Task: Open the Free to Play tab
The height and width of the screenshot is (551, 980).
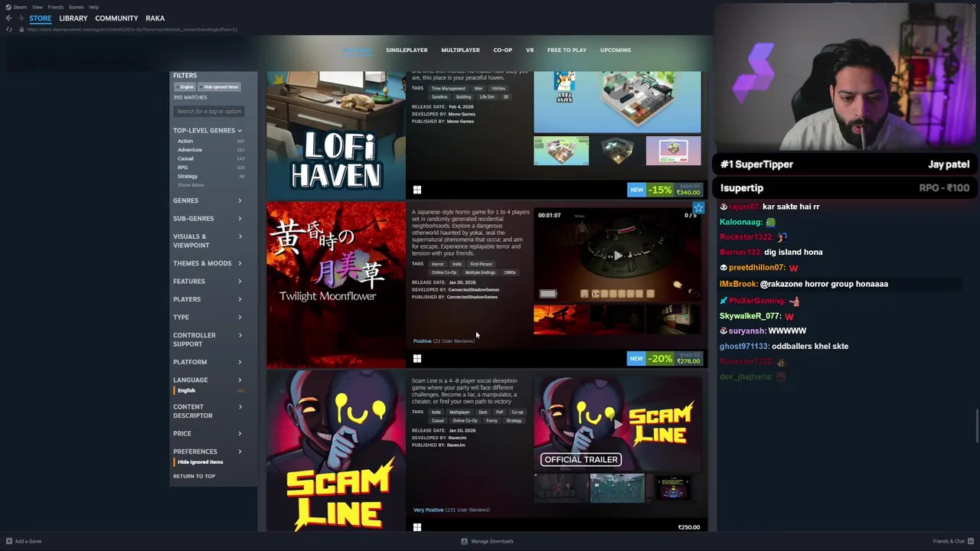Action: [x=567, y=50]
